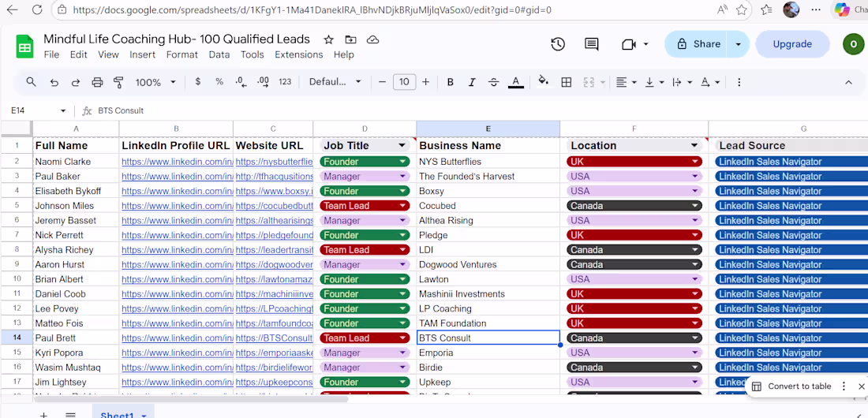
Task: Open the browser favorites icon
Action: tap(767, 9)
